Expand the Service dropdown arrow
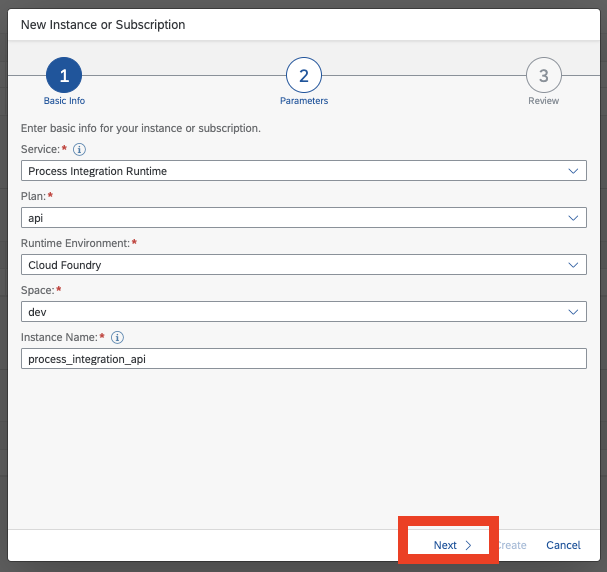Viewport: 607px width, 572px height. 573,171
